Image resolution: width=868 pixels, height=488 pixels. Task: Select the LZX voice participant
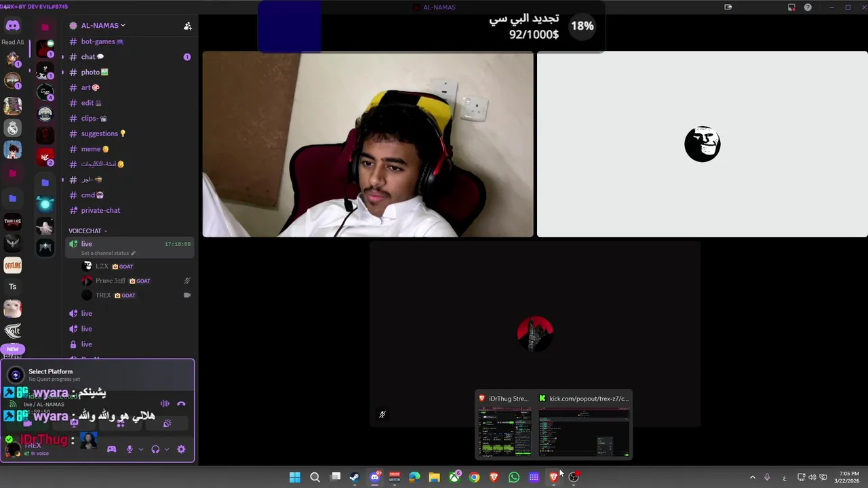[136, 266]
